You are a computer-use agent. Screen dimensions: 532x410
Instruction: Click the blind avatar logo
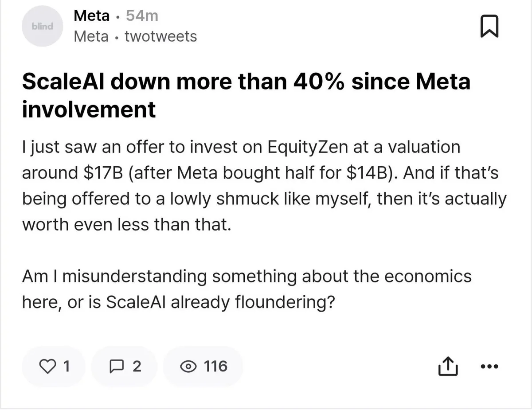[43, 26]
